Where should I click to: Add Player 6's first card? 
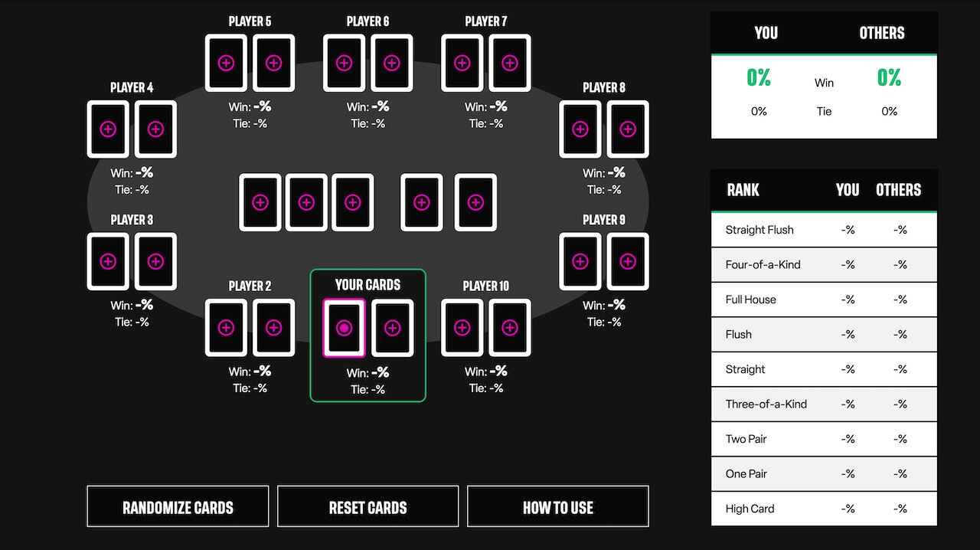pyautogui.click(x=344, y=63)
